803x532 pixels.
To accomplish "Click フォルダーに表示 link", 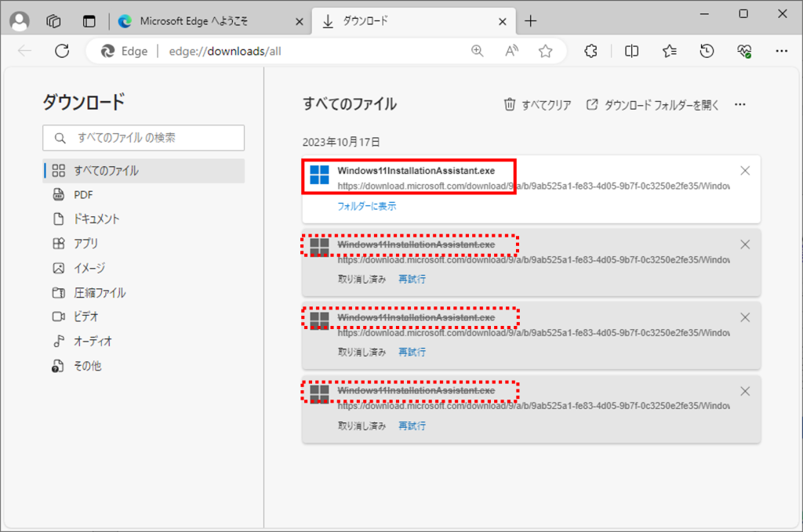I will (x=367, y=206).
